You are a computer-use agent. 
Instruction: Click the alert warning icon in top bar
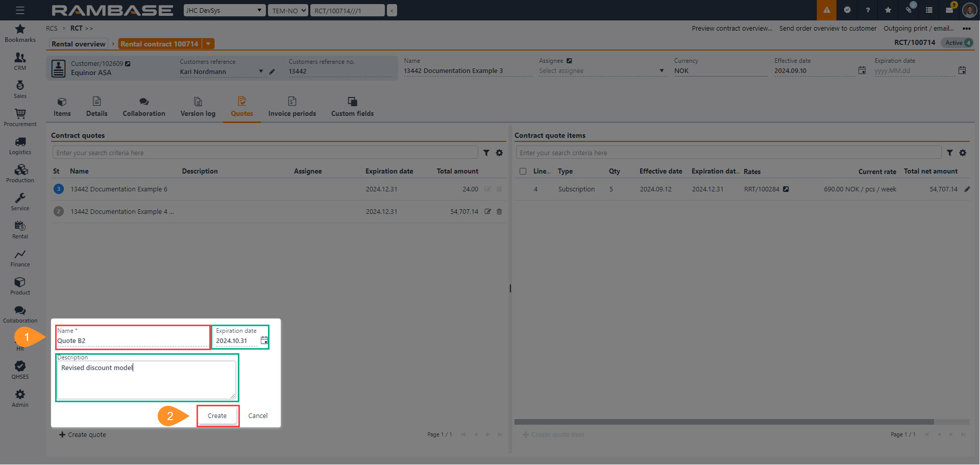click(826, 10)
